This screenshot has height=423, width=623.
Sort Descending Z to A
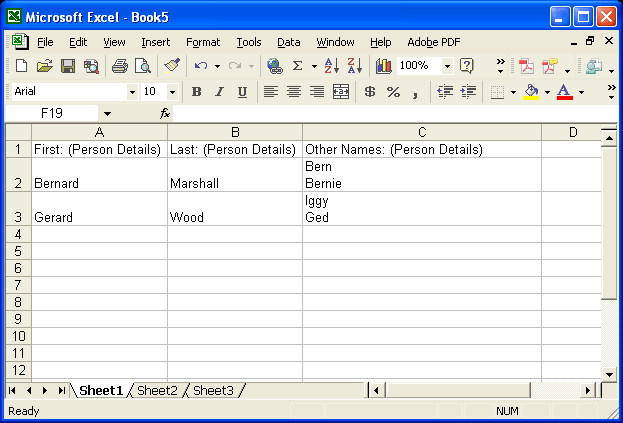point(354,66)
